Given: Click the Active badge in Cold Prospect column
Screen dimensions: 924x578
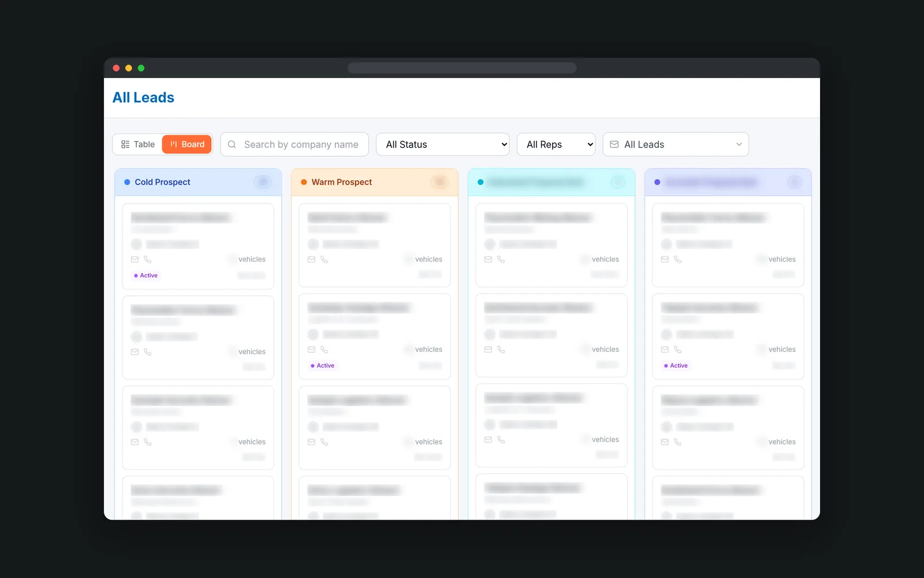Looking at the screenshot, I should click(x=146, y=276).
